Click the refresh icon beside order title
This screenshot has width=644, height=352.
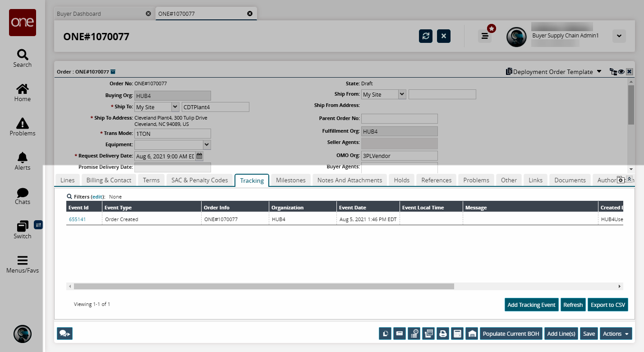coord(425,36)
